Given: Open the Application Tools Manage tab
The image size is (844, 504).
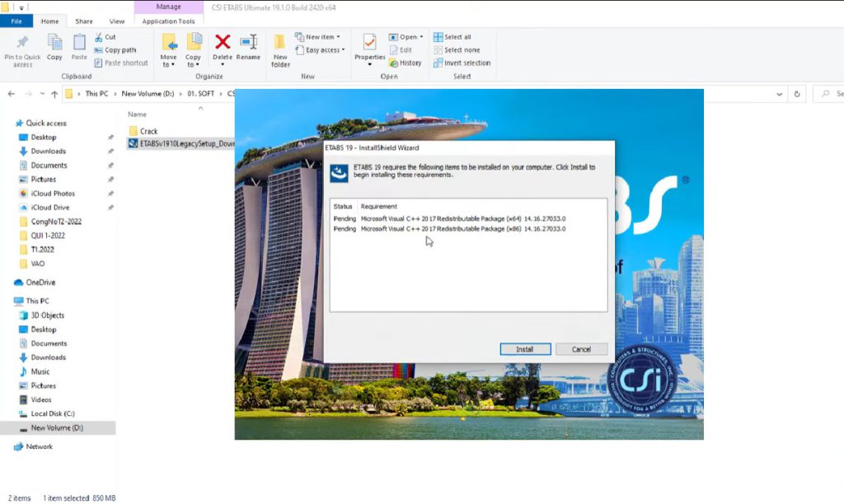Looking at the screenshot, I should coord(168,21).
